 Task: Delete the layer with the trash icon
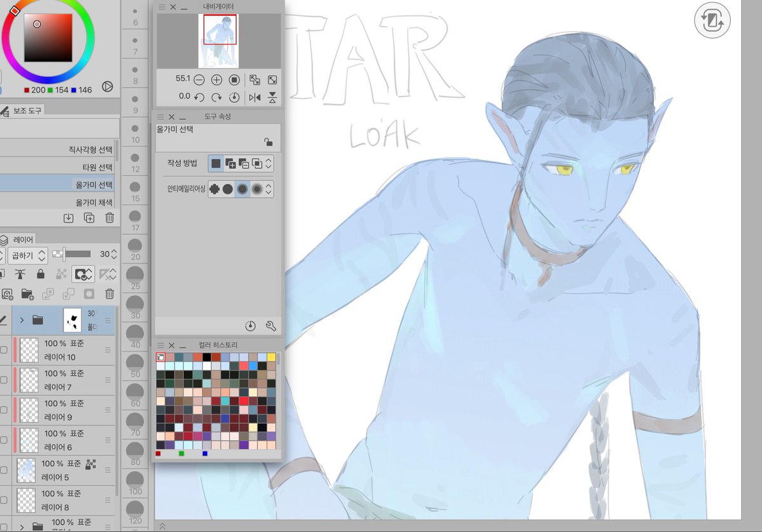tap(109, 294)
